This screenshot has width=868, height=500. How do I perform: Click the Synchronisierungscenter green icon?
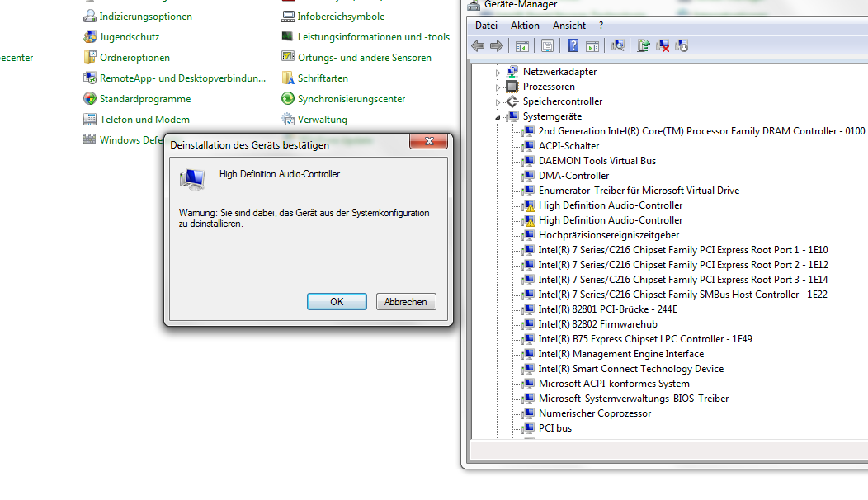click(288, 98)
